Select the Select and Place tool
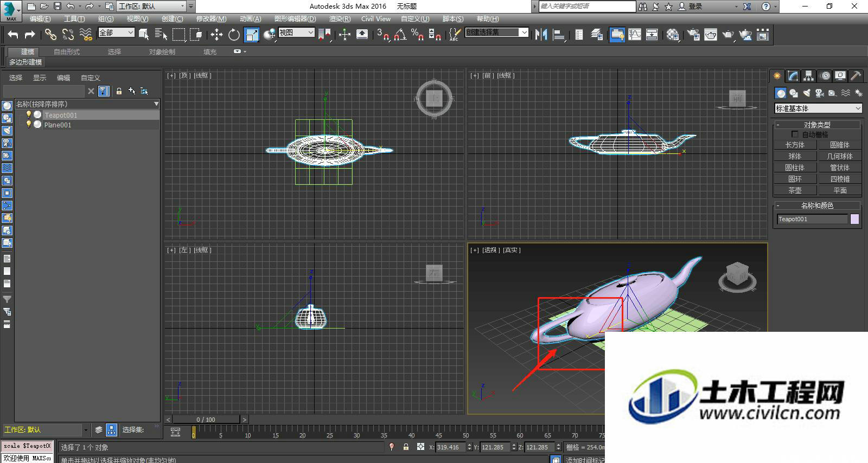The height and width of the screenshot is (463, 868). [x=269, y=35]
